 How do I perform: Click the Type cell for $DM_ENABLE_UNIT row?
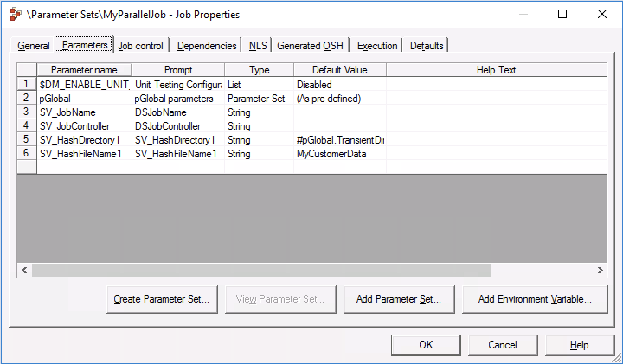pos(259,85)
